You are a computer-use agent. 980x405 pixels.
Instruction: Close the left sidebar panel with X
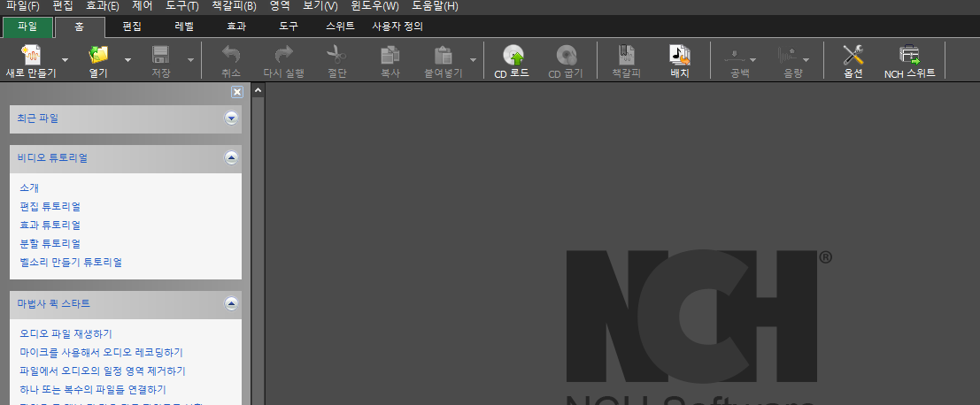click(x=237, y=92)
